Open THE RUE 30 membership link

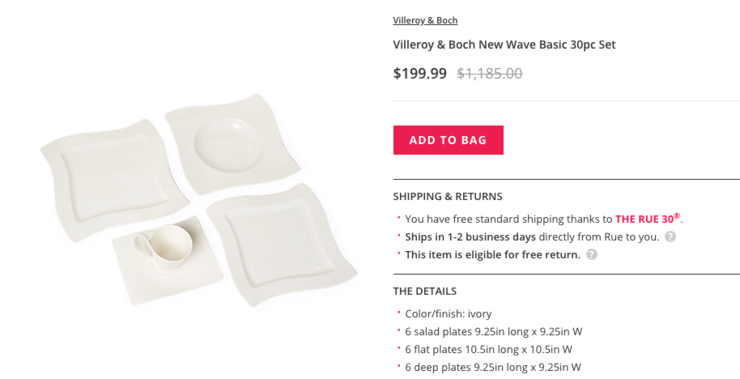click(648, 219)
